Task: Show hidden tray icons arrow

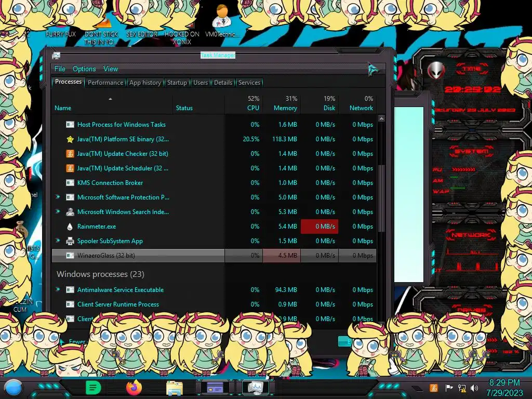Action: (x=417, y=388)
